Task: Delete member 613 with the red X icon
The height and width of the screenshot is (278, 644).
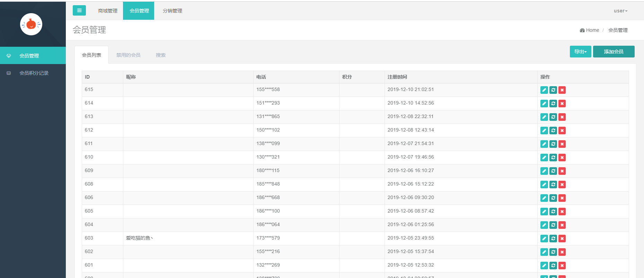Action: [562, 117]
